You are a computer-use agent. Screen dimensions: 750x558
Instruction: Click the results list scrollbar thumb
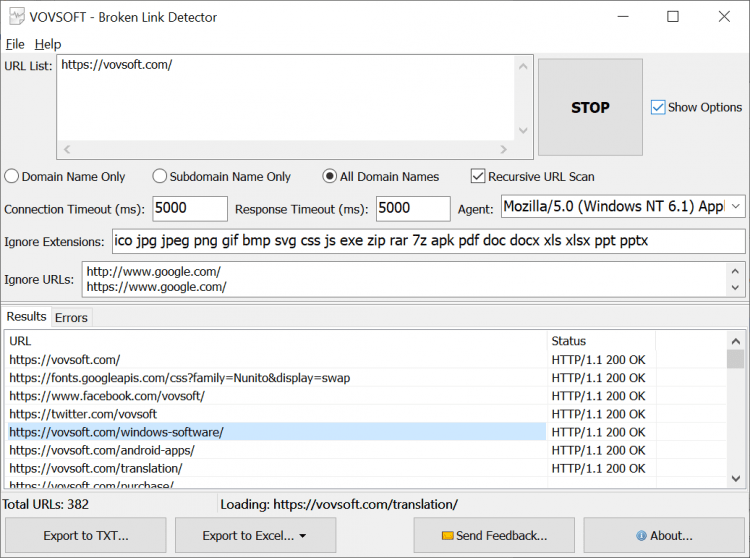tap(736, 359)
